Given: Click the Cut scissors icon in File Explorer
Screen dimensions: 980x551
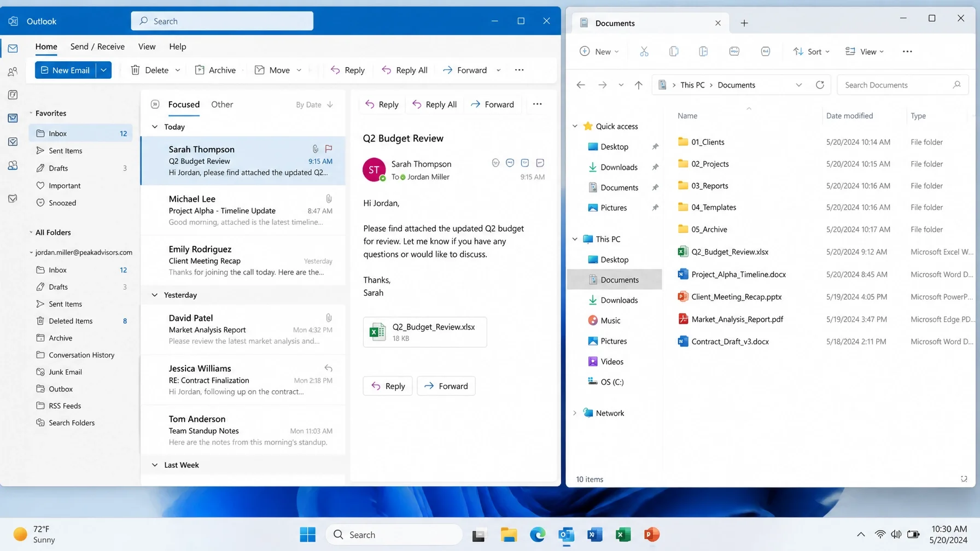Looking at the screenshot, I should [644, 51].
